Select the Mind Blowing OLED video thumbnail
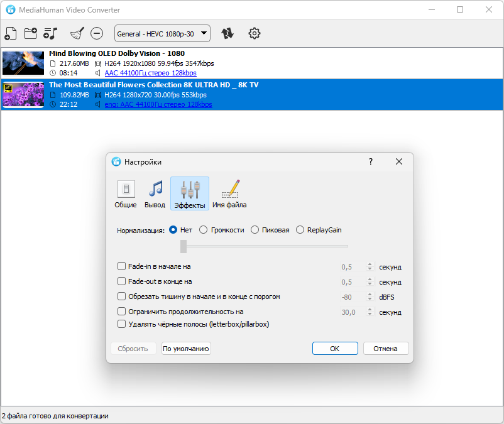The height and width of the screenshot is (424, 504). [23, 63]
